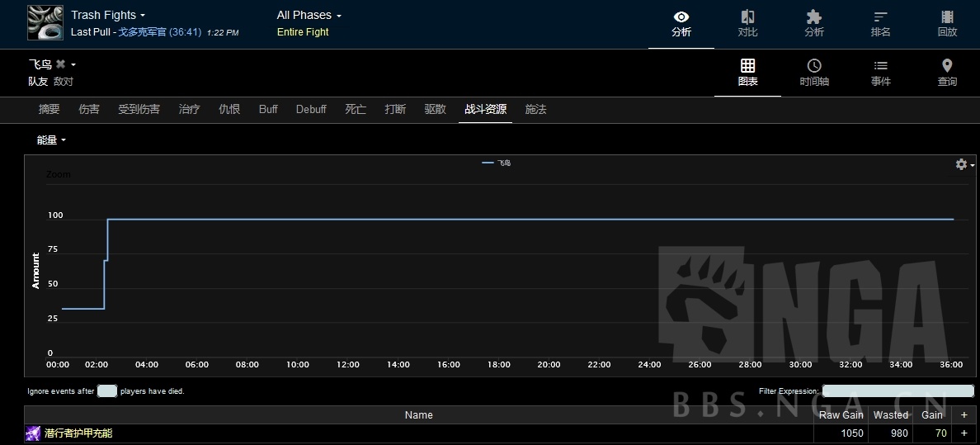Expand all rows using header plus
The width and height of the screenshot is (980, 445).
(964, 415)
